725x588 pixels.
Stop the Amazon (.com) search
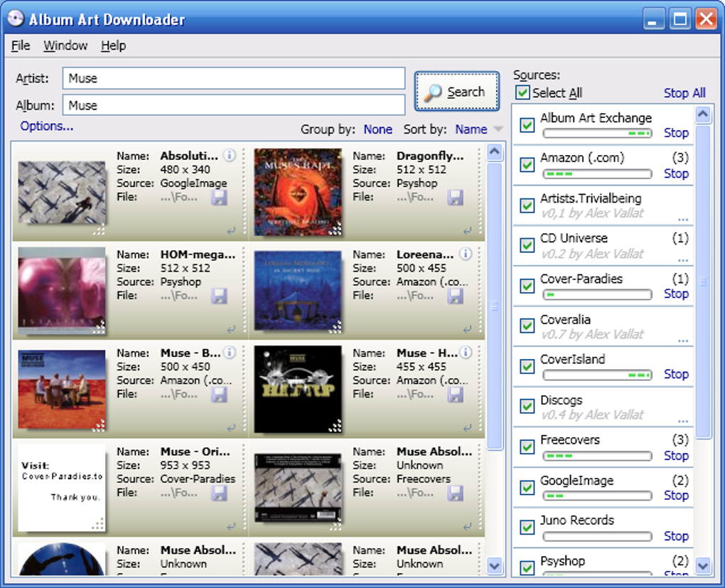[676, 173]
